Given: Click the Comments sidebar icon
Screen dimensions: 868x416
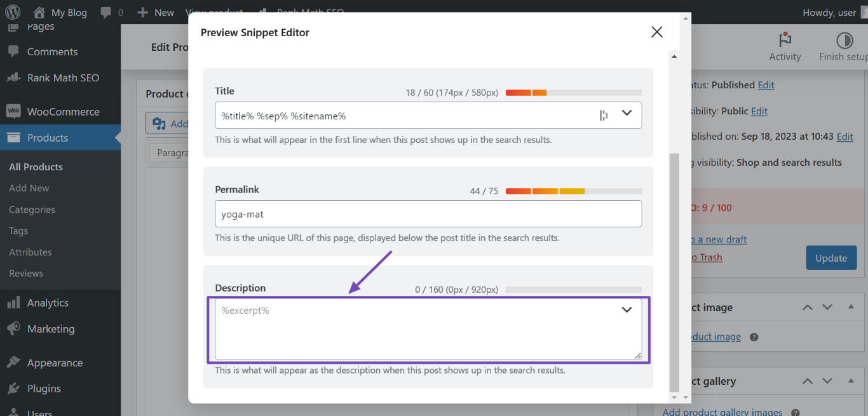Looking at the screenshot, I should [13, 51].
